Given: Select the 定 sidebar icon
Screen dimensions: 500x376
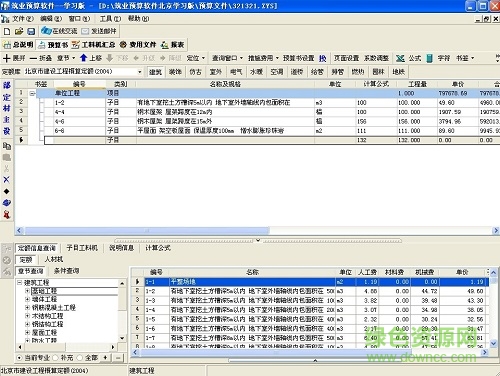Looking at the screenshot, I should [7, 97].
